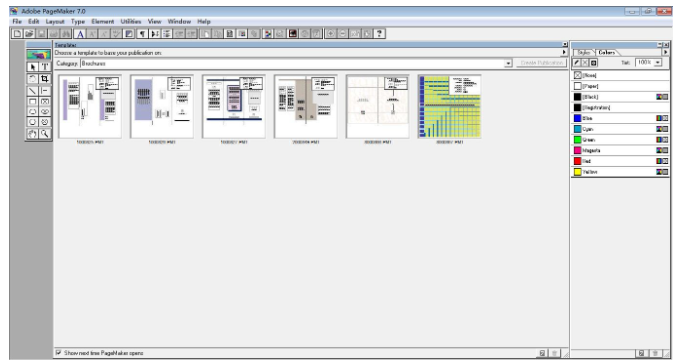Viewport: 680px width, 364px height.
Task: Select the Pointer tool in toolbox
Action: point(33,67)
